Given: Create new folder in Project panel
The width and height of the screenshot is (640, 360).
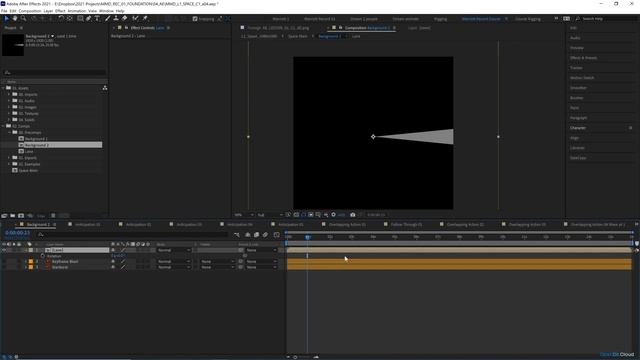Looking at the screenshot, I should pos(13,216).
